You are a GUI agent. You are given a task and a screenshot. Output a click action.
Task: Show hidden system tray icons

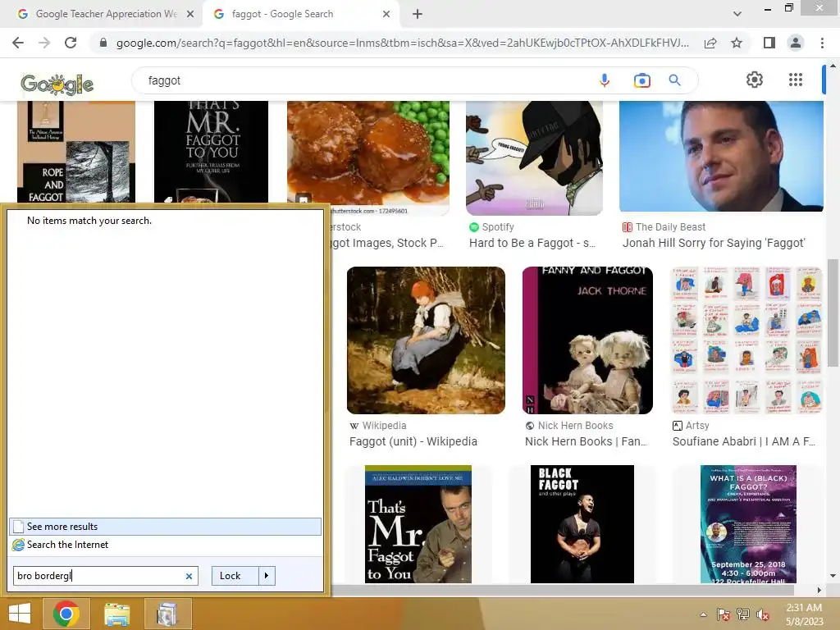coord(703,614)
